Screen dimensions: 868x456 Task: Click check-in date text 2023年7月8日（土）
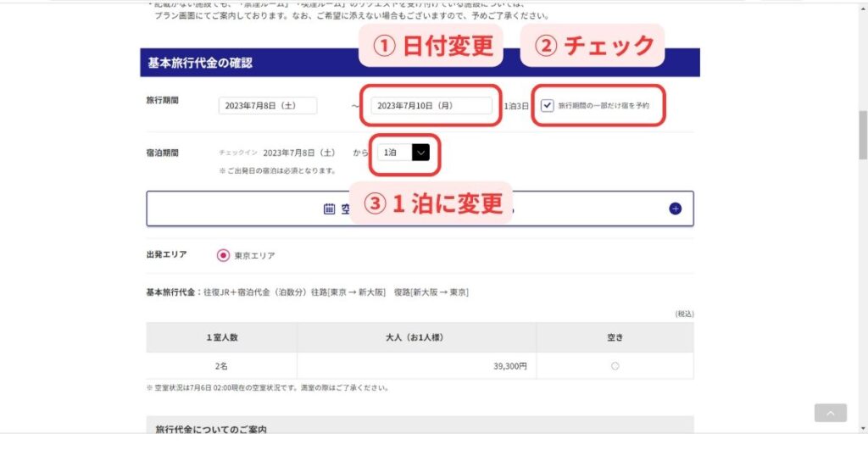(x=299, y=153)
